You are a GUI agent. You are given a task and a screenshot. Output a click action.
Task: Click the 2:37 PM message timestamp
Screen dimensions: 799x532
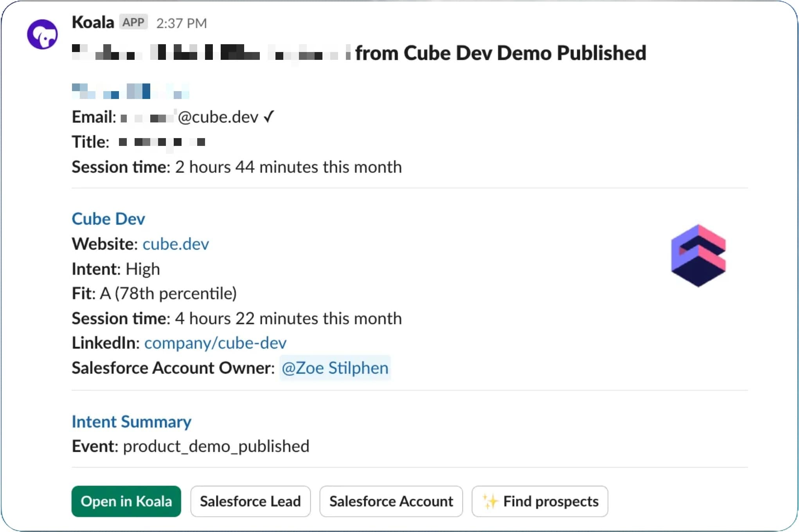coord(182,23)
